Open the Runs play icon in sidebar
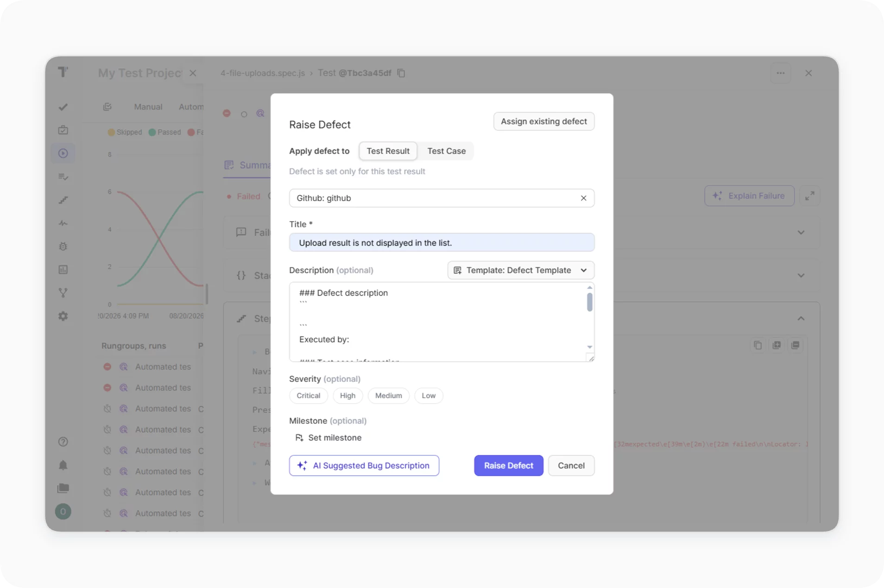Image resolution: width=884 pixels, height=588 pixels. pyautogui.click(x=63, y=153)
